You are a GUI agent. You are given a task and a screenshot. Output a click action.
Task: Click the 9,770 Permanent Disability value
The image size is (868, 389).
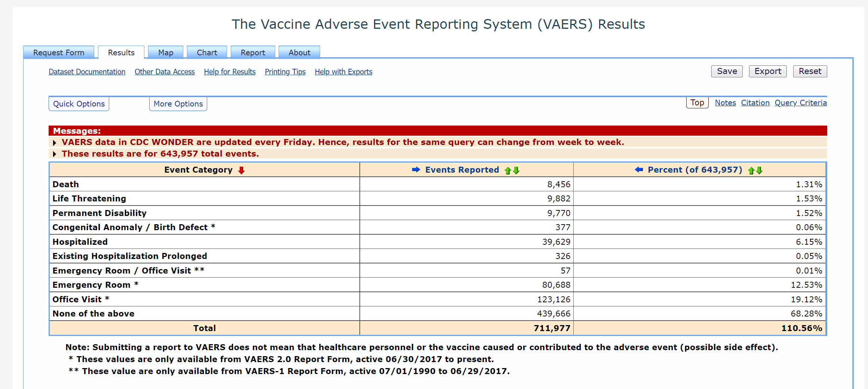(x=559, y=213)
